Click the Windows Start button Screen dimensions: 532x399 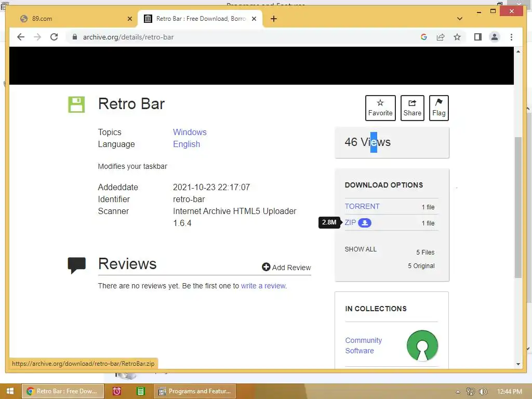[10, 391]
